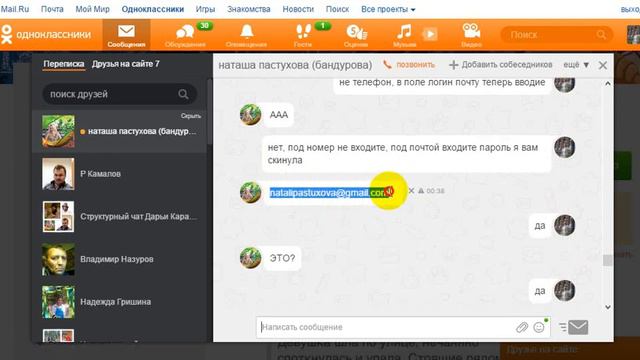Viewport: 640px width, 360px height.
Task: Open Структурный чат Дарьи conversation
Action: (120, 217)
